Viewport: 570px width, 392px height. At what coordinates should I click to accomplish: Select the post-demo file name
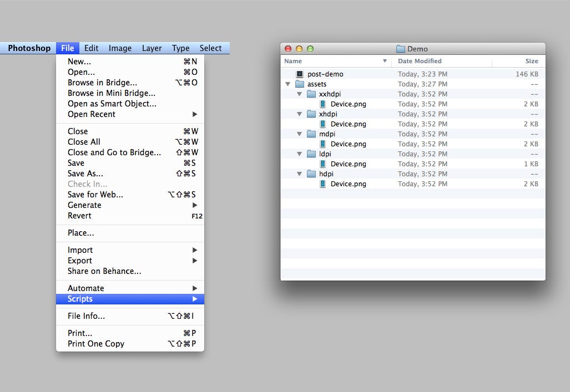[325, 74]
